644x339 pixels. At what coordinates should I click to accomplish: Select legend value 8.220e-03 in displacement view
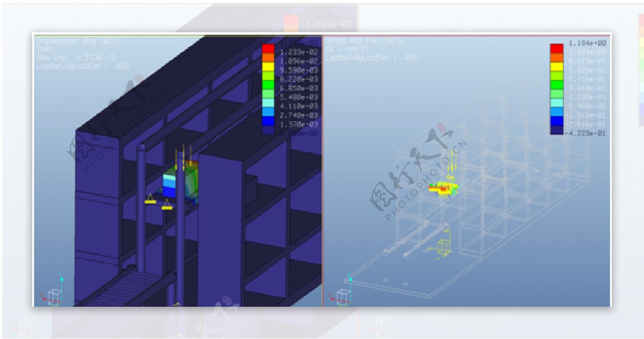[x=299, y=79]
